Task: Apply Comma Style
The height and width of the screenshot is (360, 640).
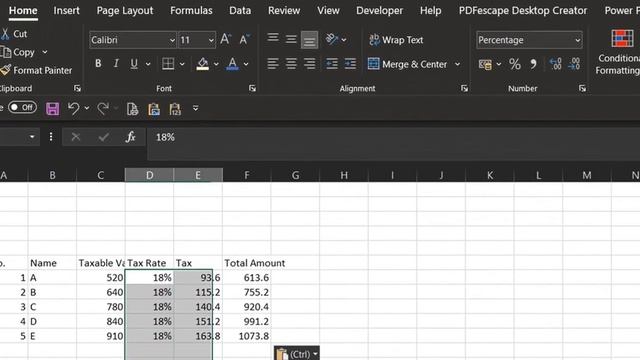Action: (533, 64)
